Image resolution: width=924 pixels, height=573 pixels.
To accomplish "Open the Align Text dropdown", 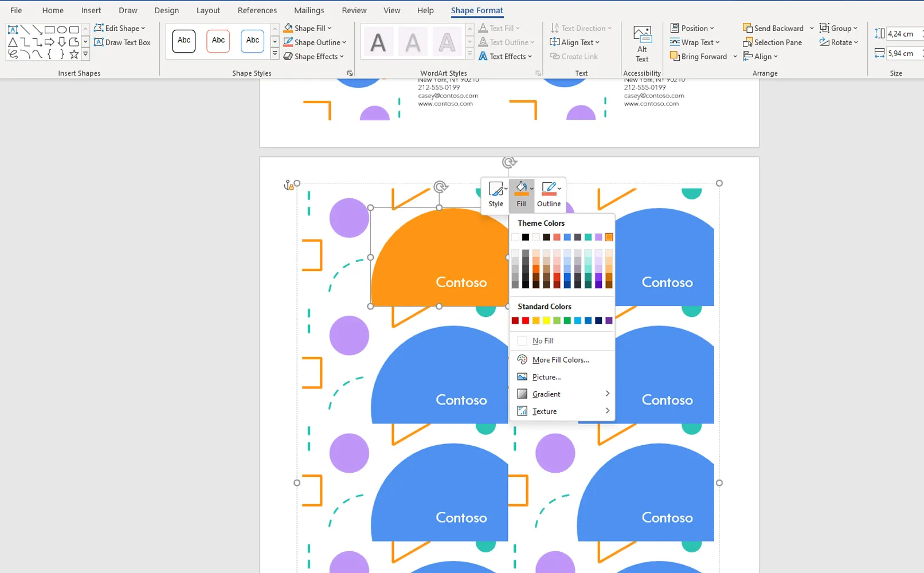I will [575, 42].
